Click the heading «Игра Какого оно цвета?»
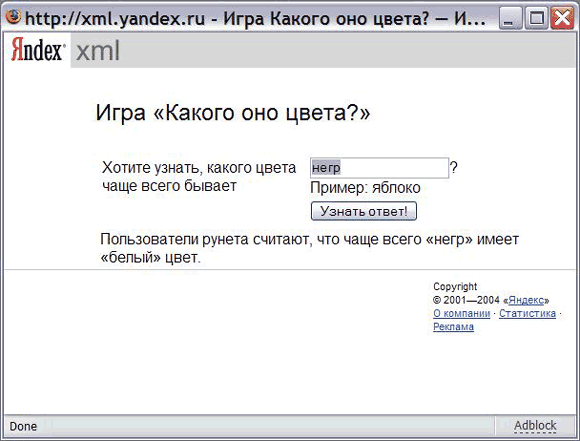 point(233,113)
